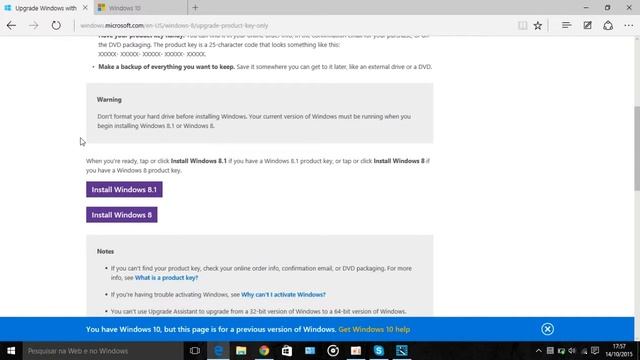Close the Upgrade Windows tab
The width and height of the screenshot is (640, 360).
85,8
